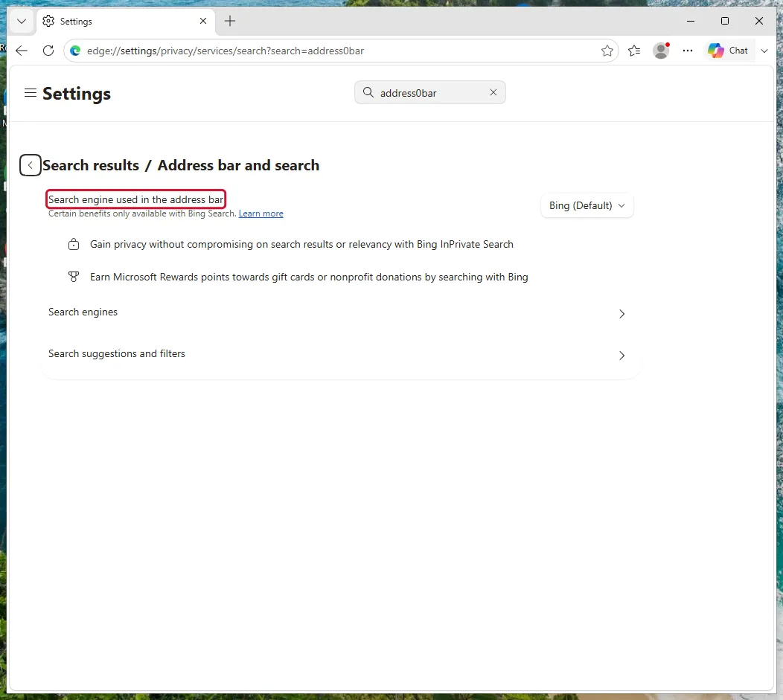This screenshot has height=700, width=783.
Task: Click the search settings magnifier icon
Action: (368, 92)
